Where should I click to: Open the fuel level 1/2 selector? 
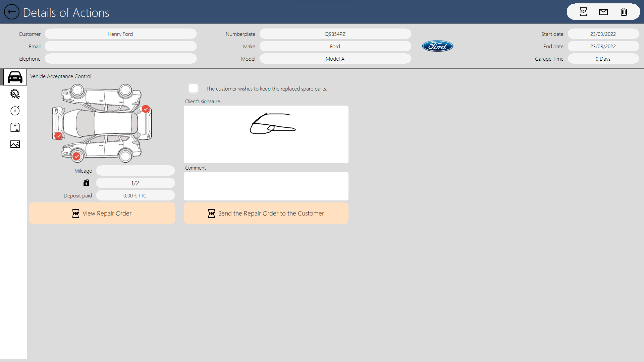coord(135,183)
